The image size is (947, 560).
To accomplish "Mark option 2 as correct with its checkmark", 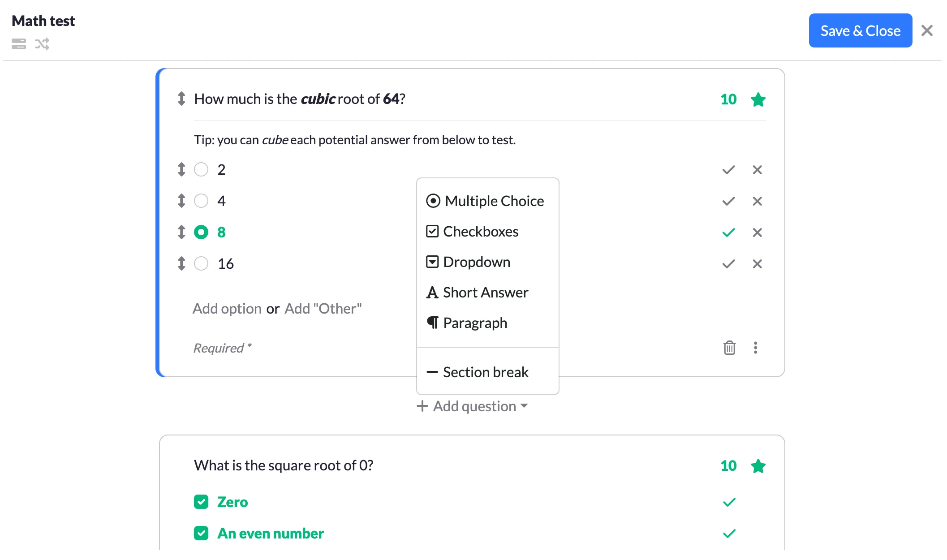I will coord(729,170).
